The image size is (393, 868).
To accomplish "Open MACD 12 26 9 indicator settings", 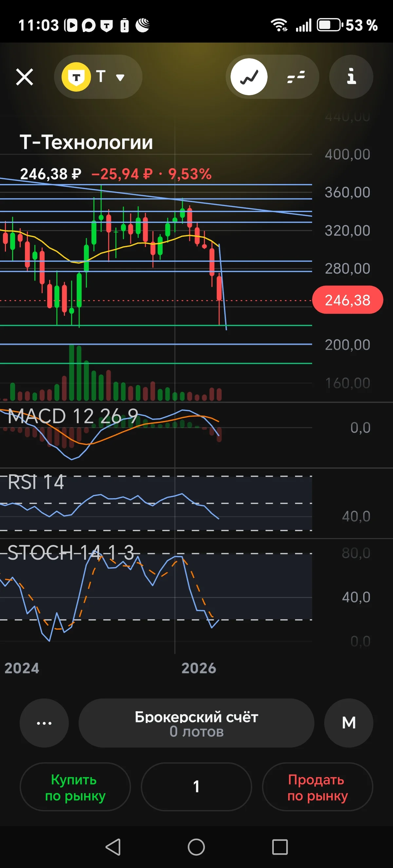I will [73, 416].
